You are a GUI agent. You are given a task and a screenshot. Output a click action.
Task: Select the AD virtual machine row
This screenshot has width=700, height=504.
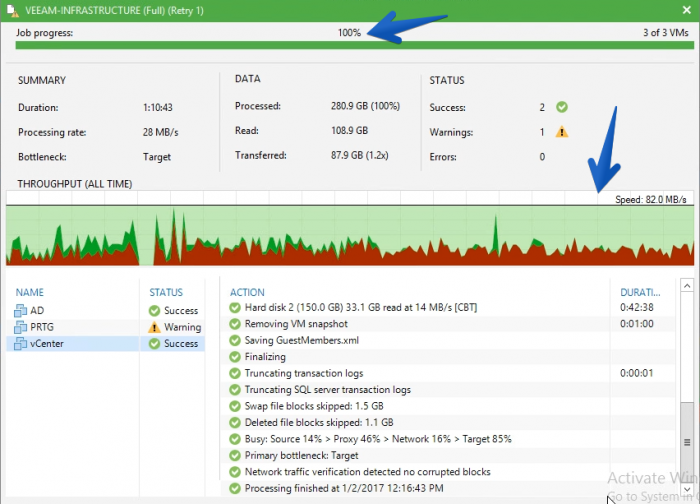[x=106, y=310]
